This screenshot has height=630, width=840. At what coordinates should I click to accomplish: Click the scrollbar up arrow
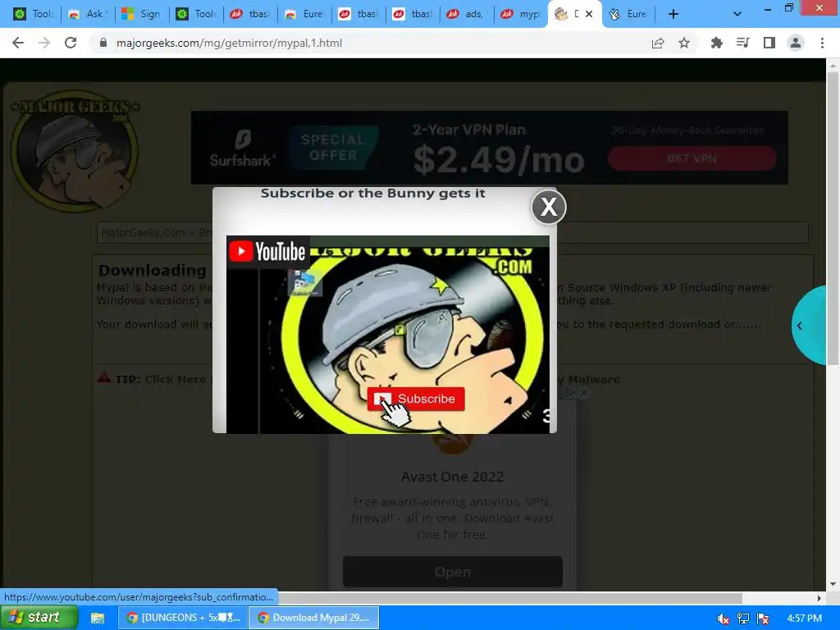(x=832, y=65)
